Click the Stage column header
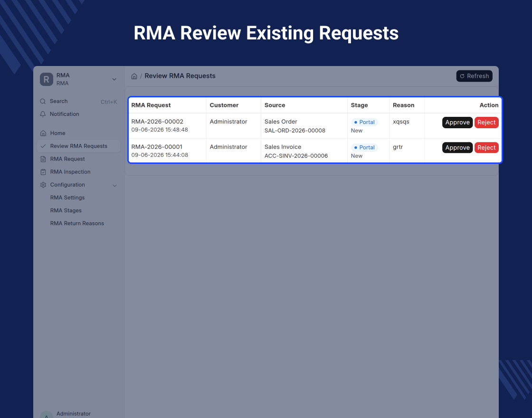This screenshot has width=532, height=418. [x=359, y=105]
